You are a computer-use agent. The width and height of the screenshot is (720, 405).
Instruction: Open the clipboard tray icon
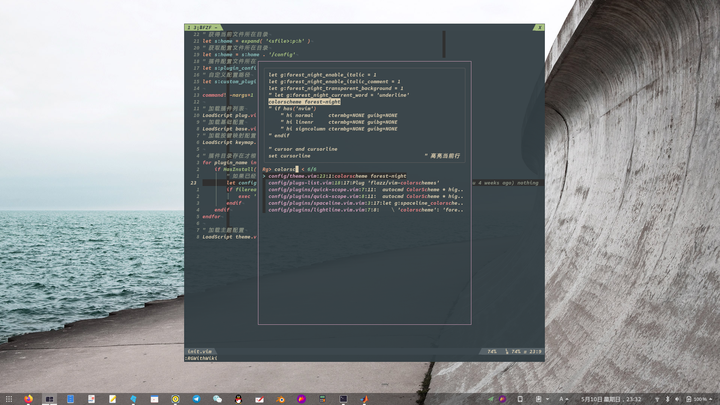520,399
